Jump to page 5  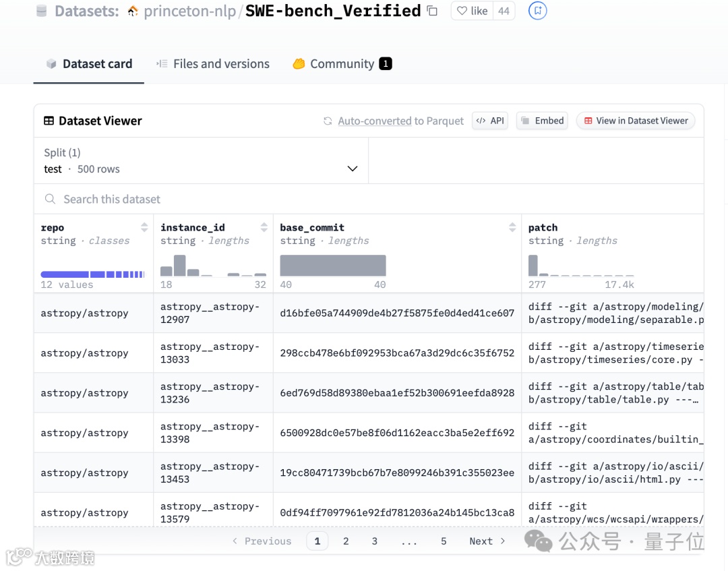[x=444, y=541]
